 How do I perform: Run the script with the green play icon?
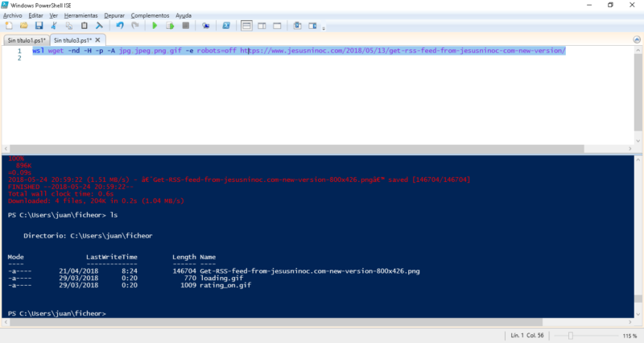(155, 26)
